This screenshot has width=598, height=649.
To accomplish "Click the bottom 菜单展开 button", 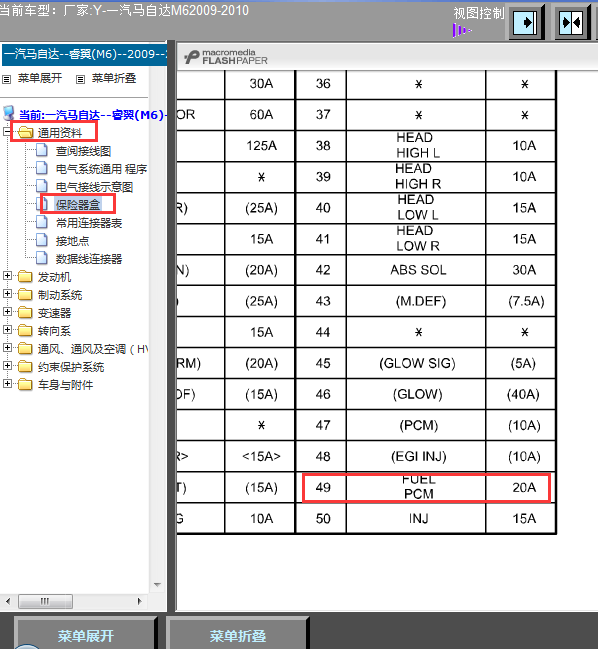I will click(86, 635).
